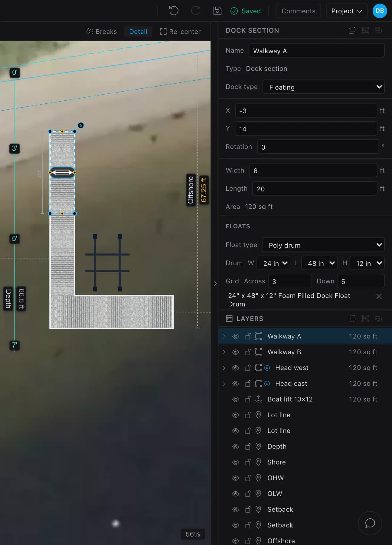The width and height of the screenshot is (392, 545).
Task: Collapse the side panel with the arrow
Action: tap(215, 283)
